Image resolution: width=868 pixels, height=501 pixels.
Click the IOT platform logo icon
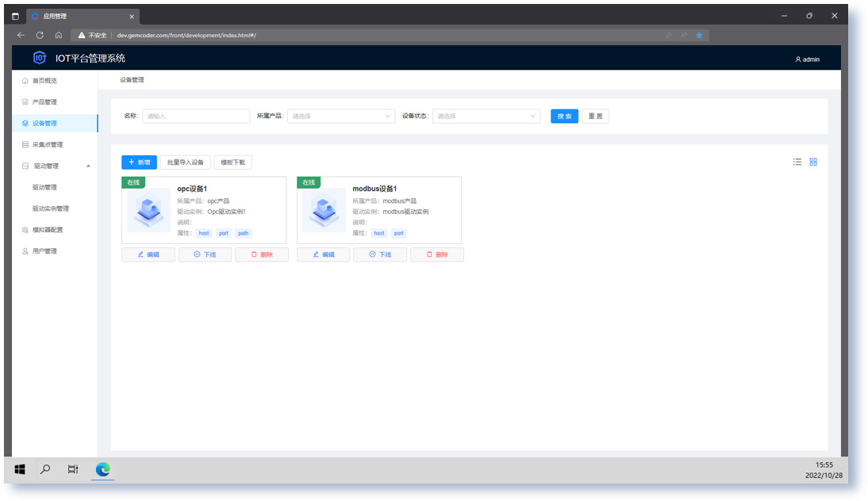(40, 58)
